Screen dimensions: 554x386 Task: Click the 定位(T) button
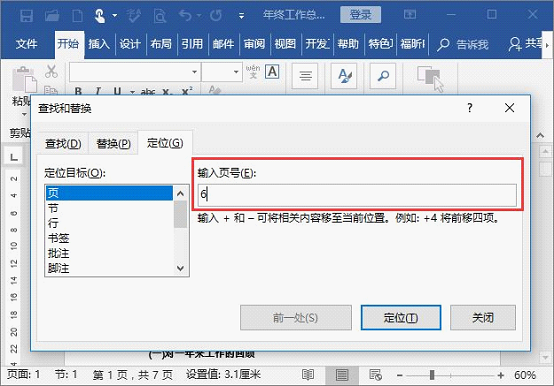pos(401,318)
